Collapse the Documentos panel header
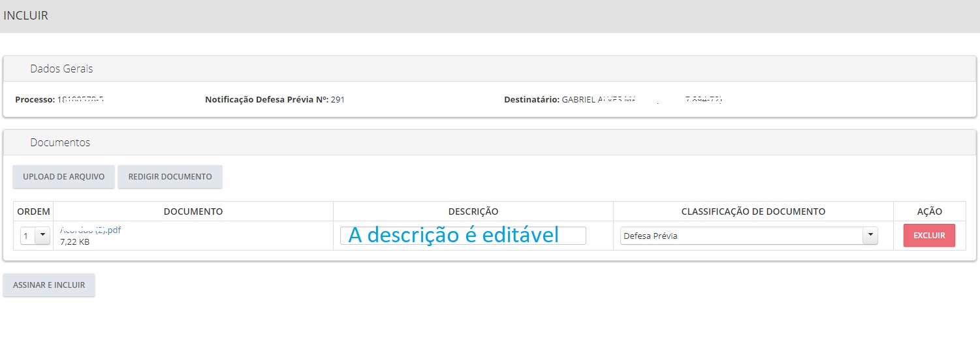This screenshot has width=980, height=344. [x=484, y=142]
